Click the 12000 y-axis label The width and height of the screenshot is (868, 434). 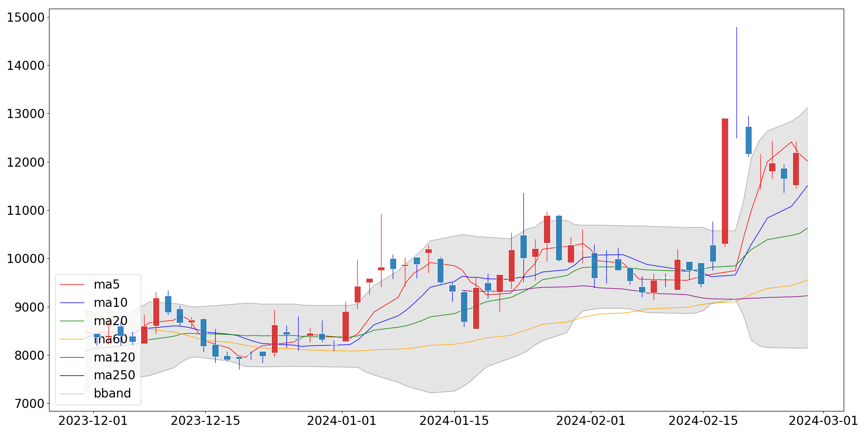pyautogui.click(x=26, y=162)
